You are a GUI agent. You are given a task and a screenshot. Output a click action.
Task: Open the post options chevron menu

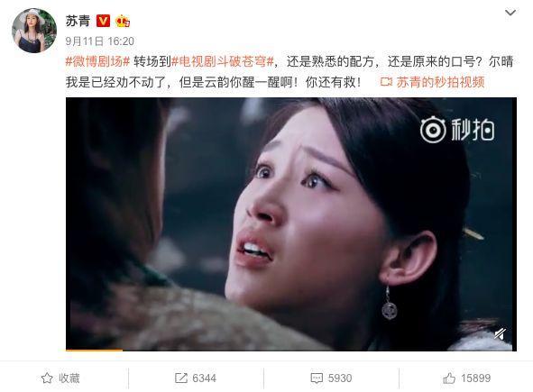[510, 14]
